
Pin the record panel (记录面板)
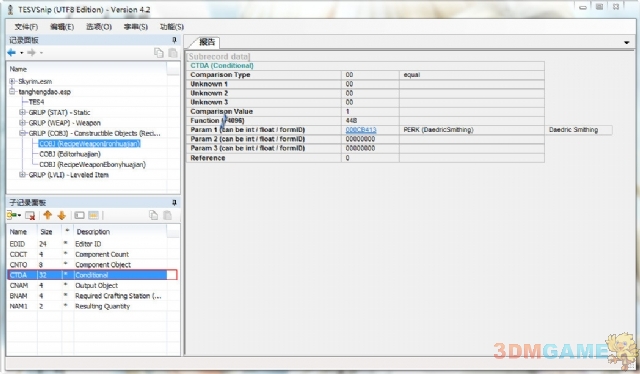click(174, 40)
